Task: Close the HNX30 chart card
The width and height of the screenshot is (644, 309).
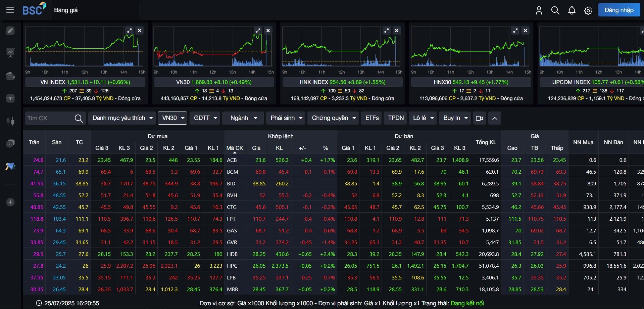Action: coord(526,31)
